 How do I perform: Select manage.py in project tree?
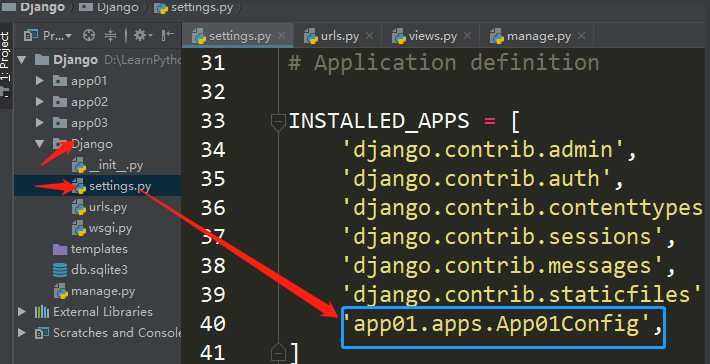[x=103, y=291]
